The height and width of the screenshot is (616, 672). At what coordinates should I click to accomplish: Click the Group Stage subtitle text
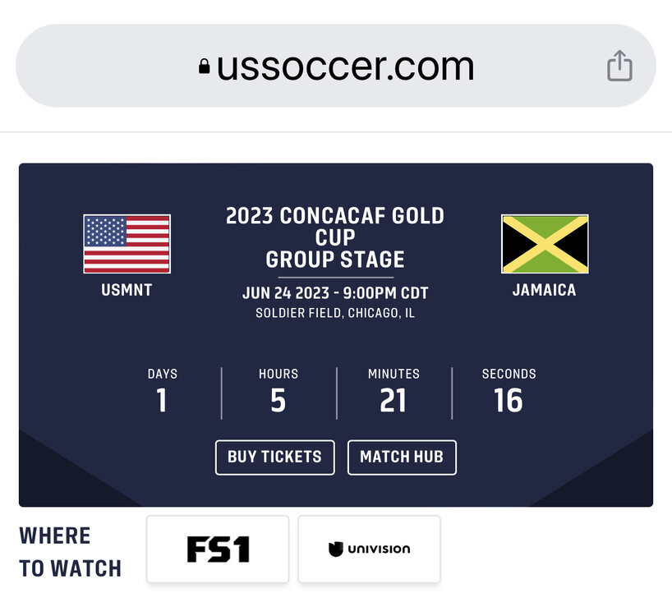tap(335, 260)
